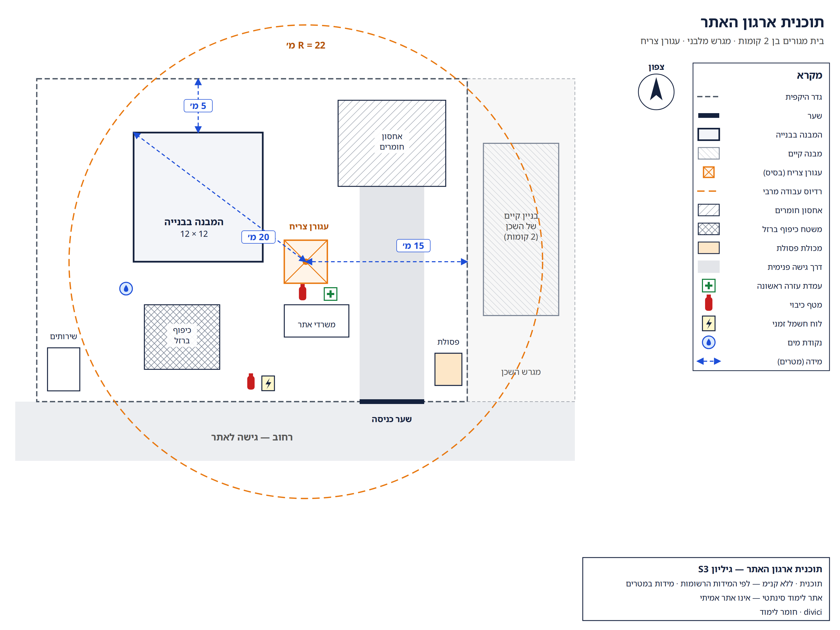Screen dimensions: 840x630
Task: Click the legend blue dimension arrow next to מידה (מטרים)
Action: coord(708,361)
